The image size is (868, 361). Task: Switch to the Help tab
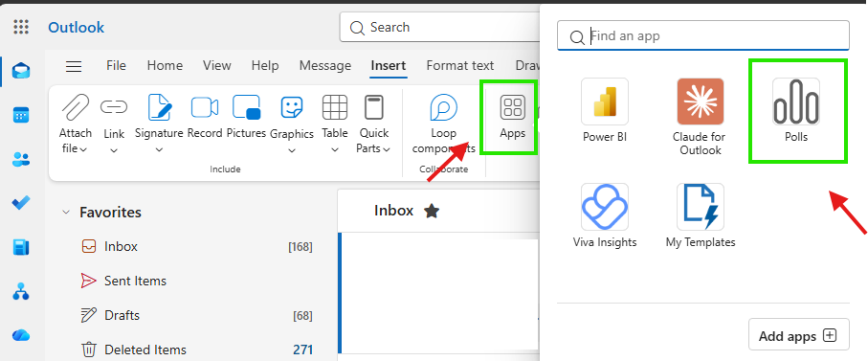coord(264,66)
